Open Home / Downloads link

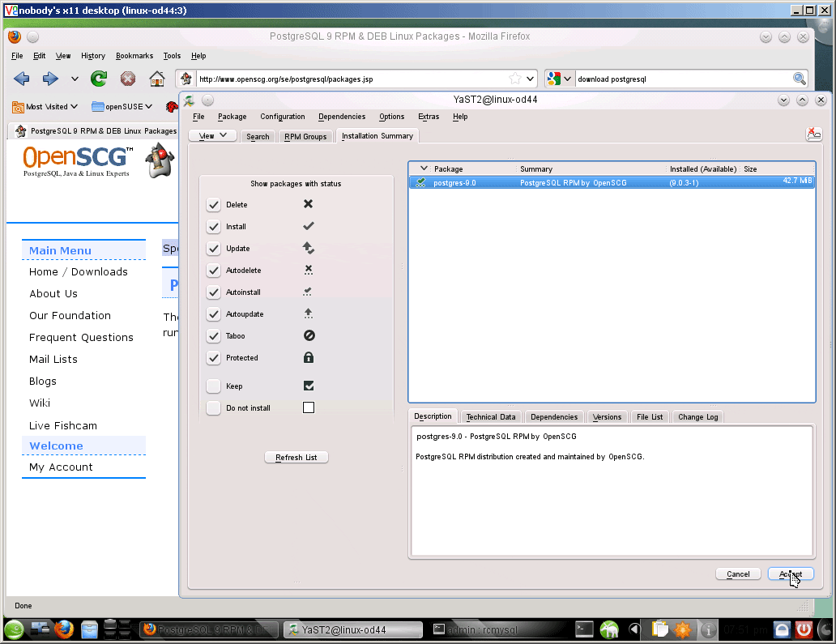(79, 272)
